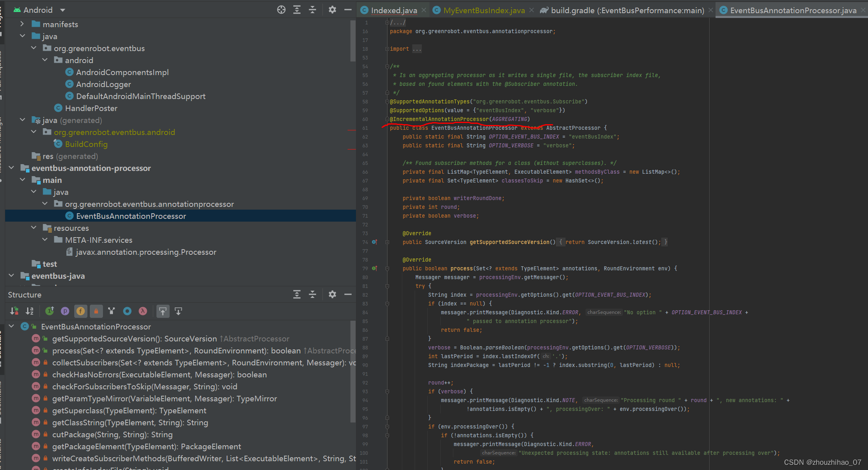Close the MyEventBusIndex.java tab
The width and height of the screenshot is (868, 470).
coord(532,10)
